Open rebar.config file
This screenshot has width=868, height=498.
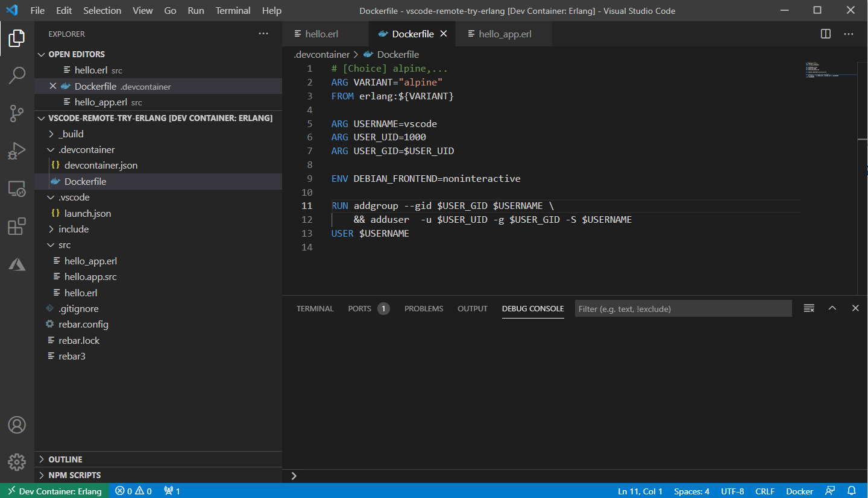158,324
